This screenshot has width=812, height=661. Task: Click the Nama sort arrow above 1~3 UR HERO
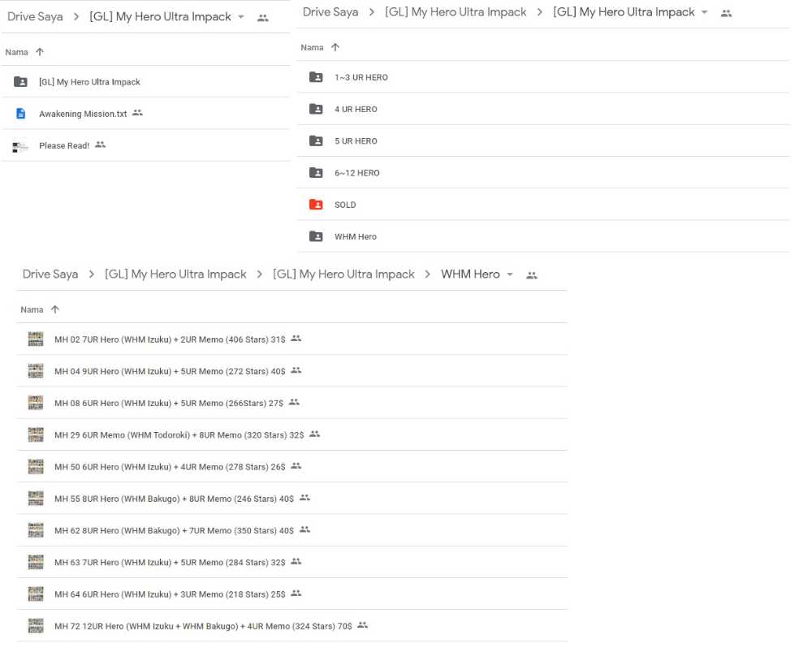click(335, 47)
